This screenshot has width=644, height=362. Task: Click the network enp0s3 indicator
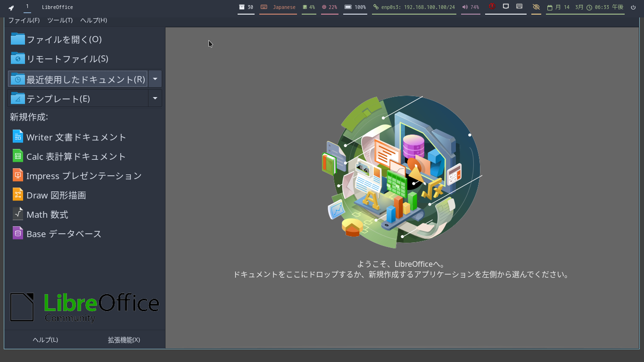click(414, 7)
